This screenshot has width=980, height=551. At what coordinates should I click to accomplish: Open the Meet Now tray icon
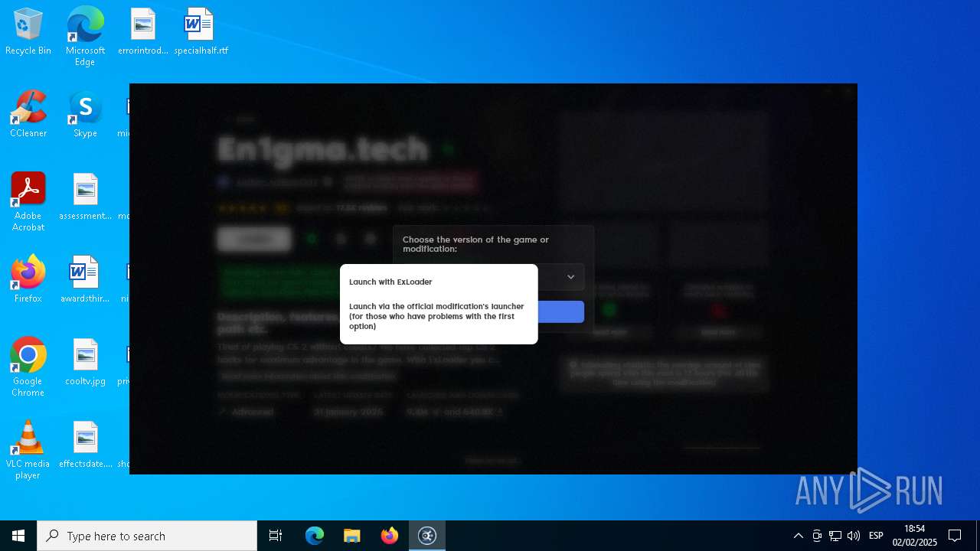click(x=817, y=536)
